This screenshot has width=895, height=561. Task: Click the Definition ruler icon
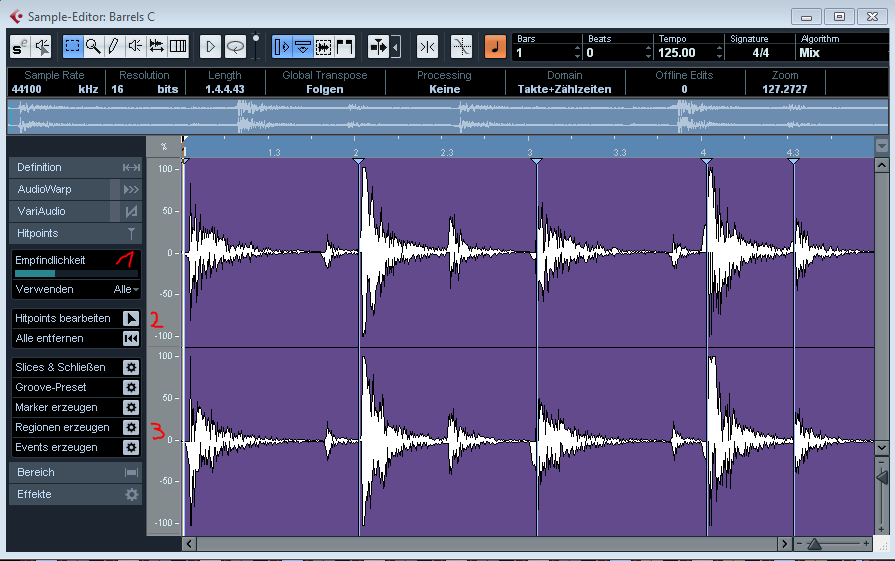coord(131,167)
